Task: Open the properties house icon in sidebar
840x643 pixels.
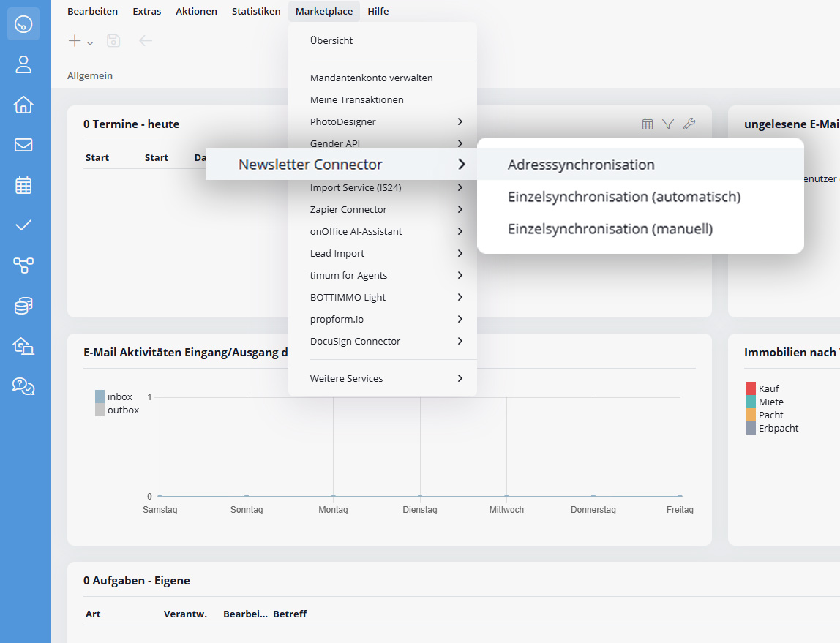Action: [23, 105]
